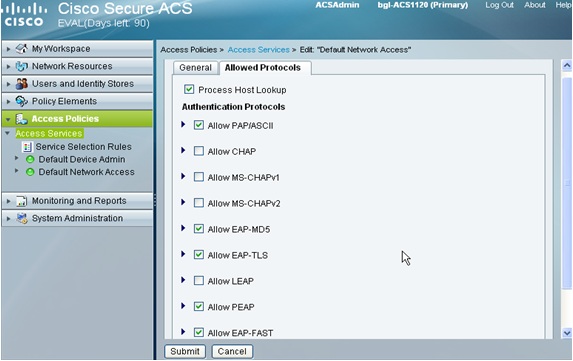Screen dimensions: 573x361
Task: Toggle the Allow EAP-TLS checkbox
Action: click(199, 255)
